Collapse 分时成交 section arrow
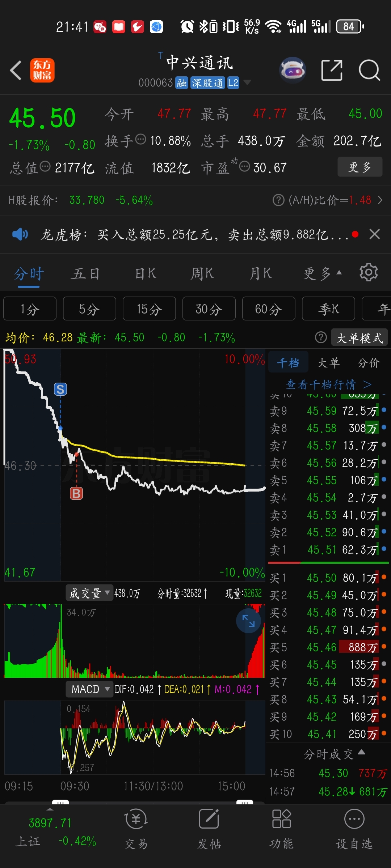 click(361, 752)
